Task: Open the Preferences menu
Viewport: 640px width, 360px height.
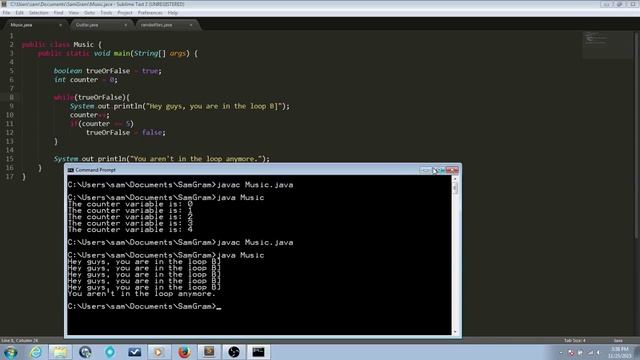Action: coord(150,13)
